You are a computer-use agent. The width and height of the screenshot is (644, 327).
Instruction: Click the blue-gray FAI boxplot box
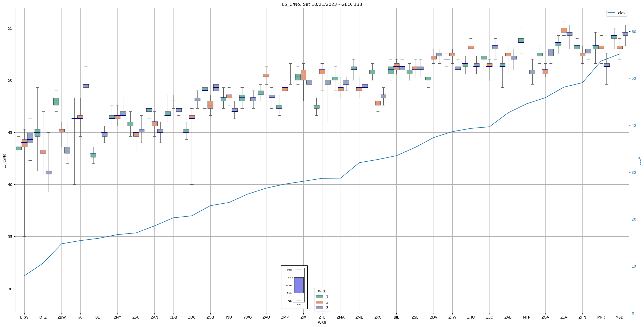click(x=86, y=86)
